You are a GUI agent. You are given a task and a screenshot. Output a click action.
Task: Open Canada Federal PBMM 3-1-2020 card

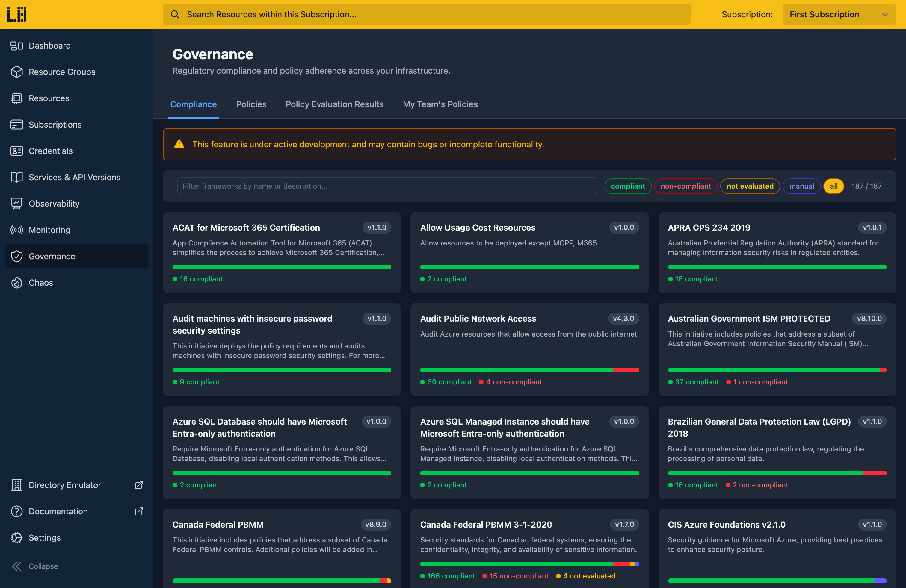pos(529,548)
